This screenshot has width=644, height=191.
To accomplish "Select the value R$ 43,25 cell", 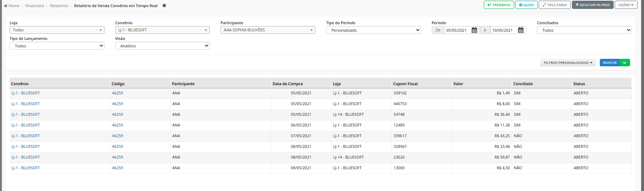I will [x=482, y=136].
